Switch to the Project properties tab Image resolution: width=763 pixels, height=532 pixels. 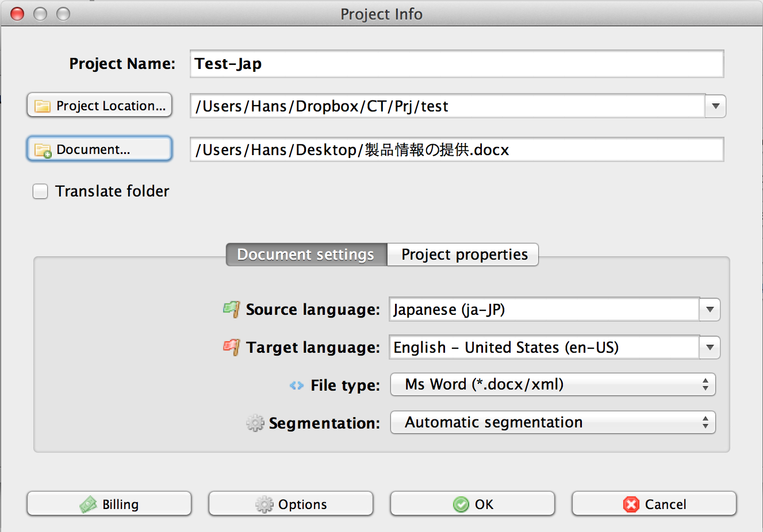tap(463, 255)
